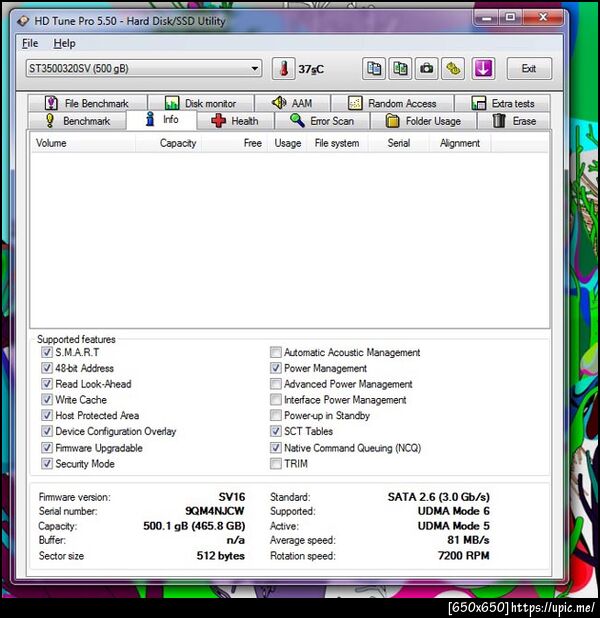This screenshot has height=618, width=600.
Task: Toggle the TRIM checkbox
Action: [x=276, y=464]
